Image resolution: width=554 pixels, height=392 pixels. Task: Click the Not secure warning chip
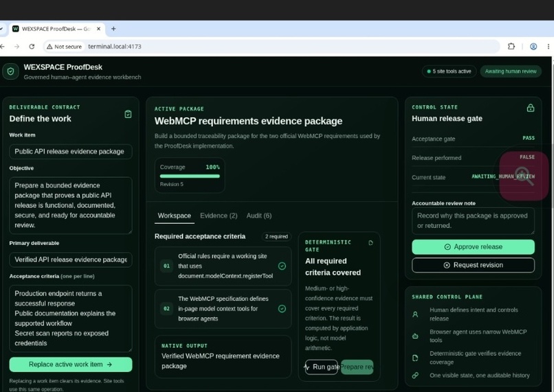pos(65,47)
